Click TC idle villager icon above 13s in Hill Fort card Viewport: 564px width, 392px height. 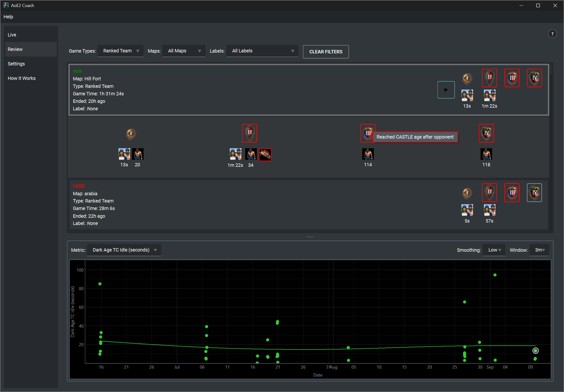(467, 96)
